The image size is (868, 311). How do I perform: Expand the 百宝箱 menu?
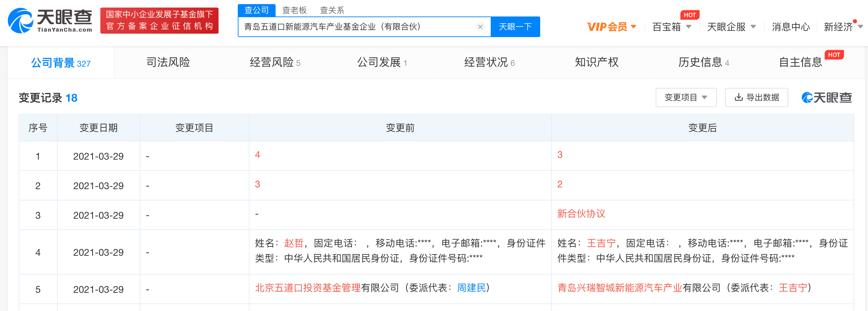(x=672, y=27)
